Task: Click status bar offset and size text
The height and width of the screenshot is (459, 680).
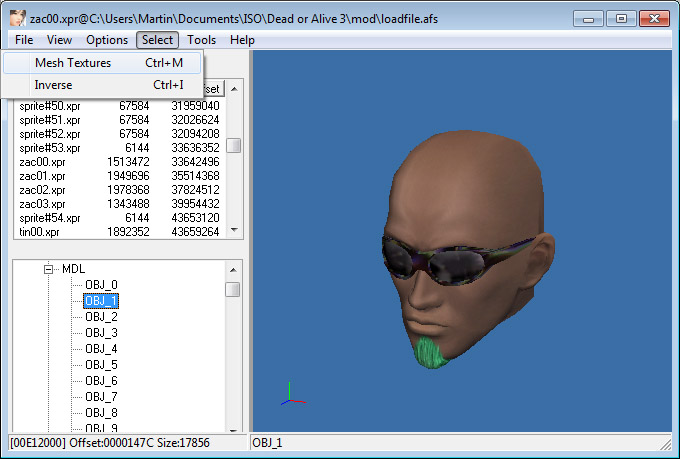Action: (x=110, y=443)
